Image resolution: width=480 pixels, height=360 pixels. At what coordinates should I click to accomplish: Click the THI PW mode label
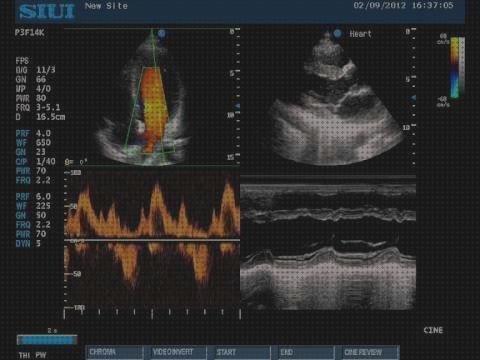32,355
